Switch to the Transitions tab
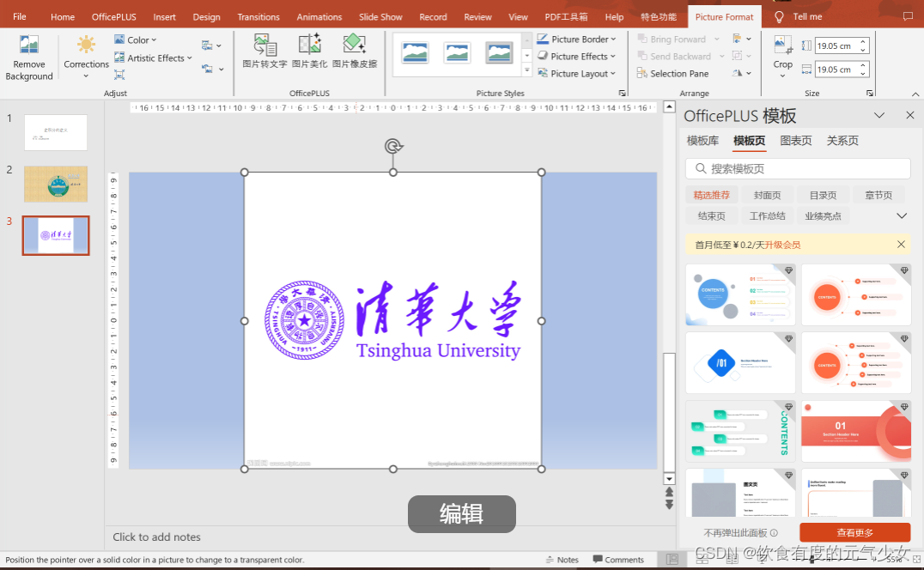Viewport: 924px width, 570px height. [x=258, y=16]
